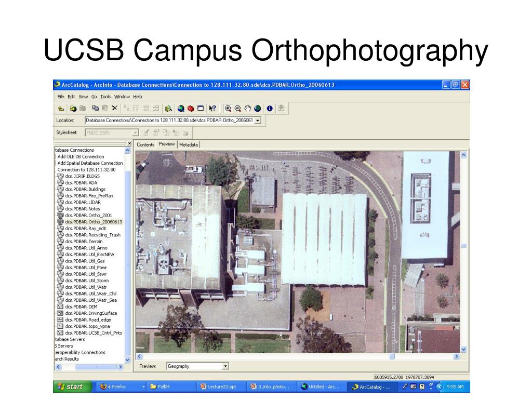Select dcs.PDBAR.Ortho_20060613 in the tree
This screenshot has width=532, height=399.
click(94, 222)
